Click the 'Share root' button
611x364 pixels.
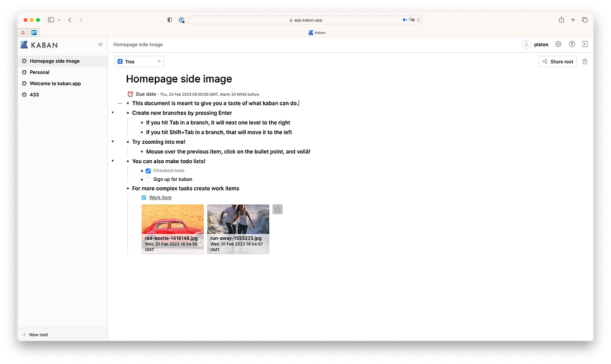[x=558, y=61]
